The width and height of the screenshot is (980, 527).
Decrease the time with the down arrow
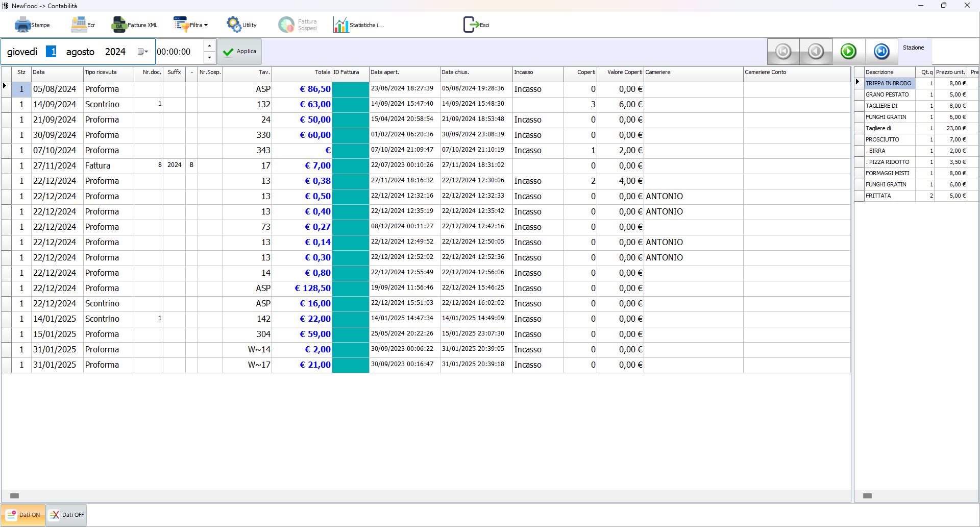pyautogui.click(x=209, y=57)
